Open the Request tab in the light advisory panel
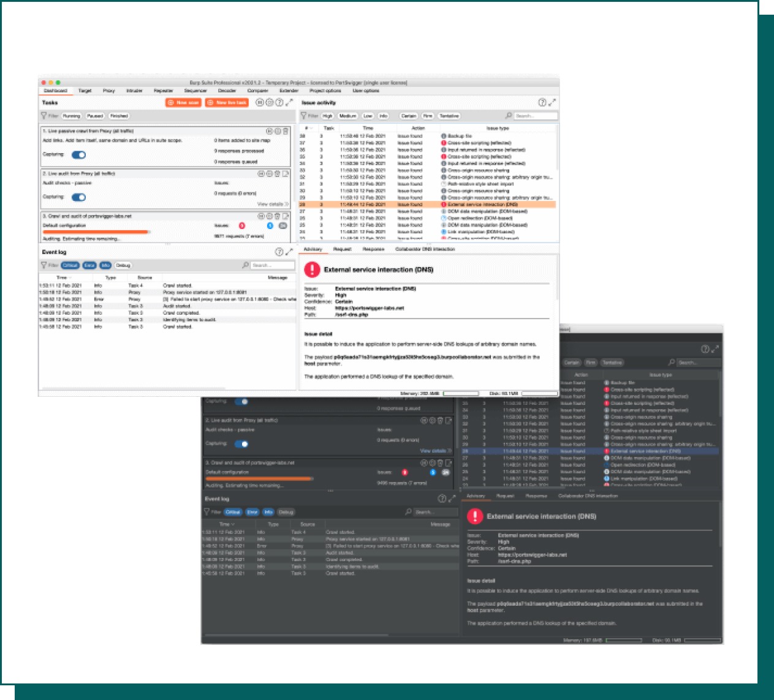Image resolution: width=774 pixels, height=700 pixels. [x=342, y=249]
